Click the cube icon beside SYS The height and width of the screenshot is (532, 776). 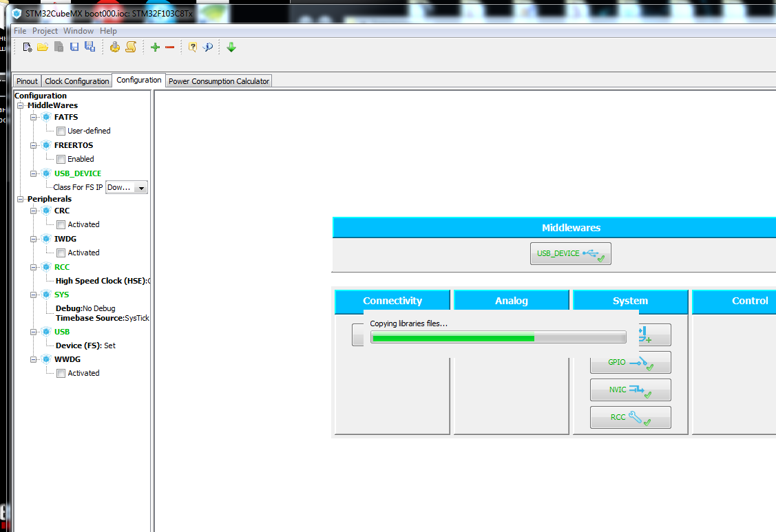click(x=47, y=295)
